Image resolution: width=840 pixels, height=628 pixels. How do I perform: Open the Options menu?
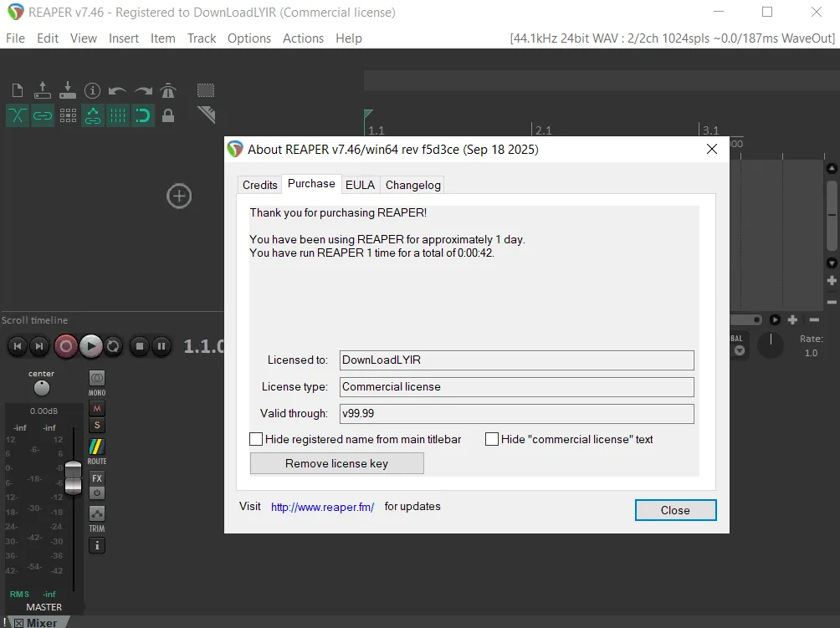pyautogui.click(x=249, y=38)
